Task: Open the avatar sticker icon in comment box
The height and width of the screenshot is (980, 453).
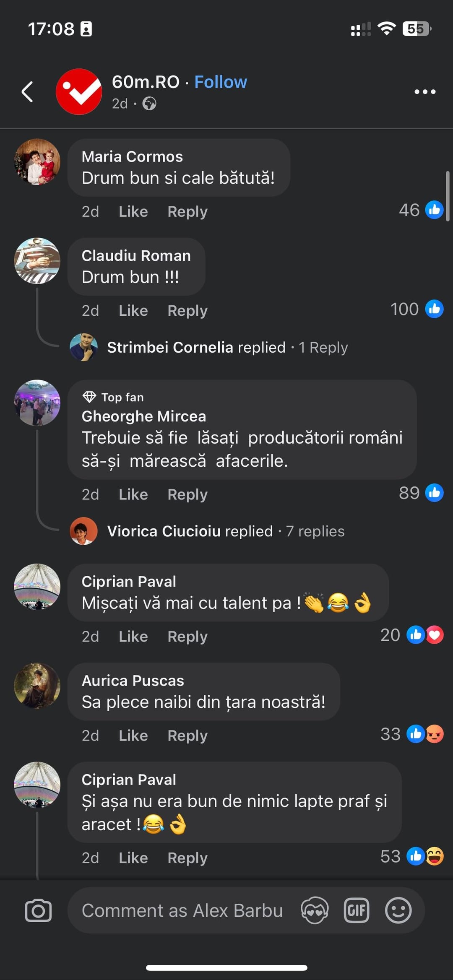Action: coord(315,910)
